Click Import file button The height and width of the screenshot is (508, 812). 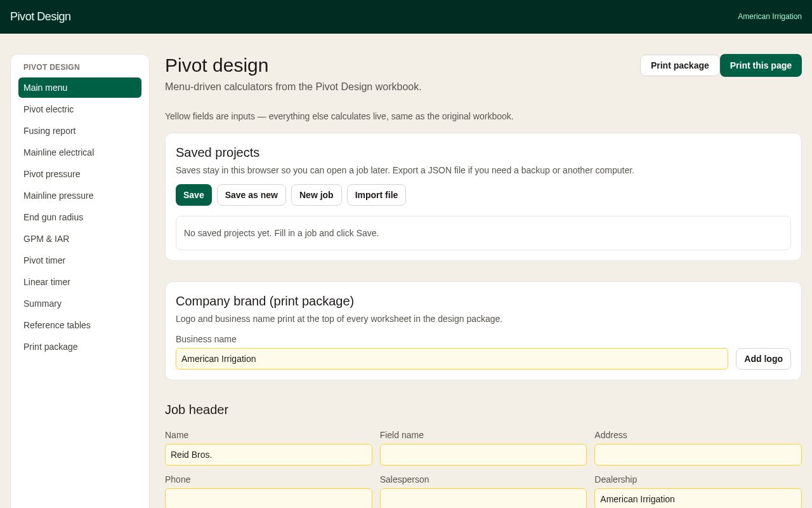[x=376, y=195]
